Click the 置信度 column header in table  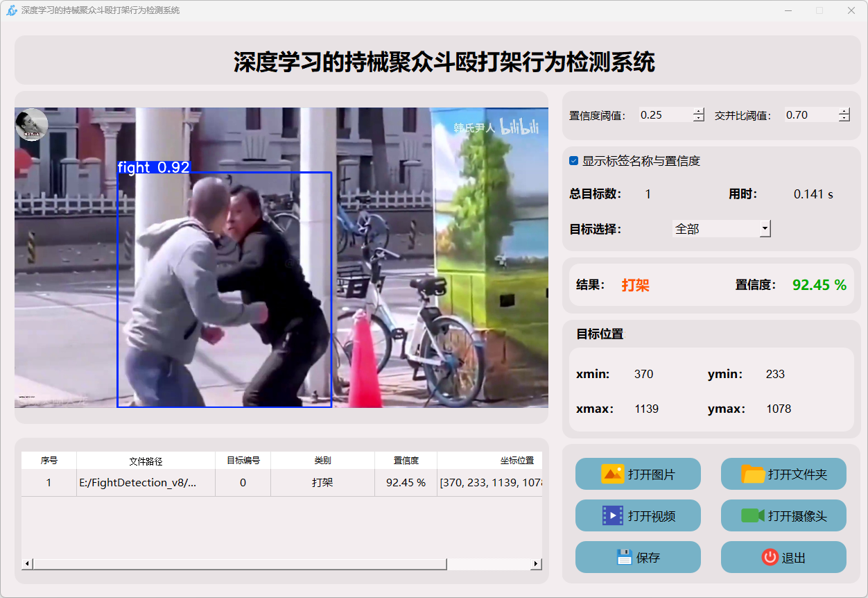(406, 461)
